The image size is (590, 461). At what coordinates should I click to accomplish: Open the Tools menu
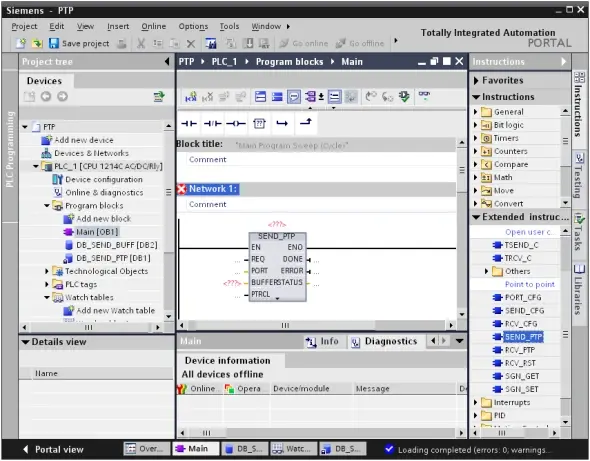pyautogui.click(x=230, y=26)
